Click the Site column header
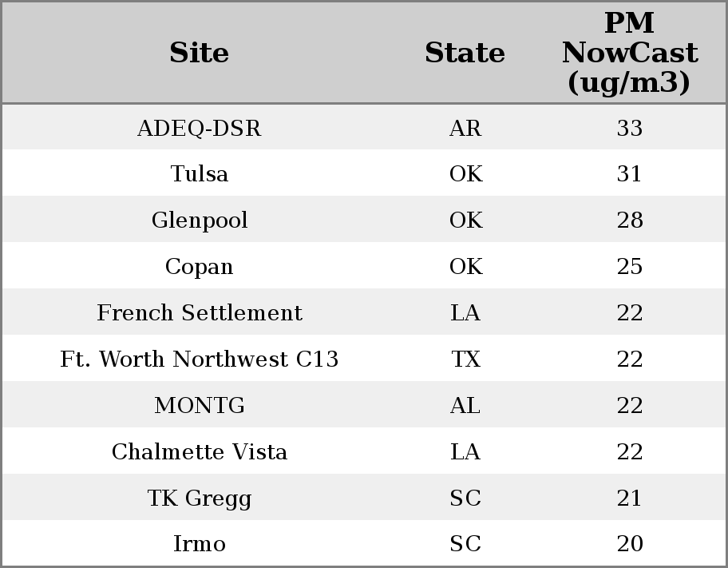The height and width of the screenshot is (568, 728). pos(199,53)
